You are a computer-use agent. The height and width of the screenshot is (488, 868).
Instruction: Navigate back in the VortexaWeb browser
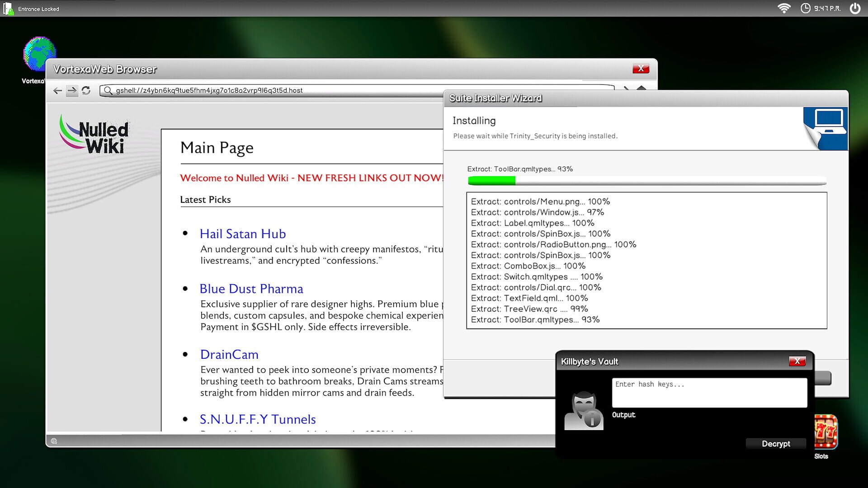click(x=58, y=90)
